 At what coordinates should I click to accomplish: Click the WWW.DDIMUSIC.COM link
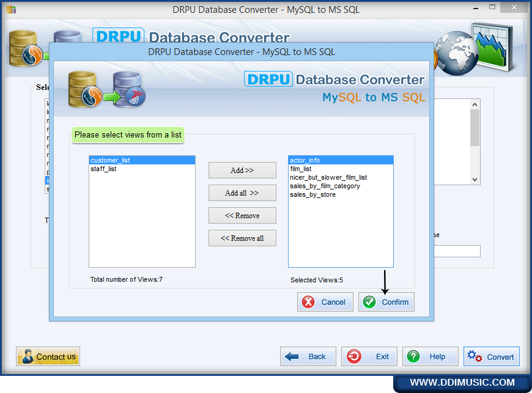tap(462, 383)
